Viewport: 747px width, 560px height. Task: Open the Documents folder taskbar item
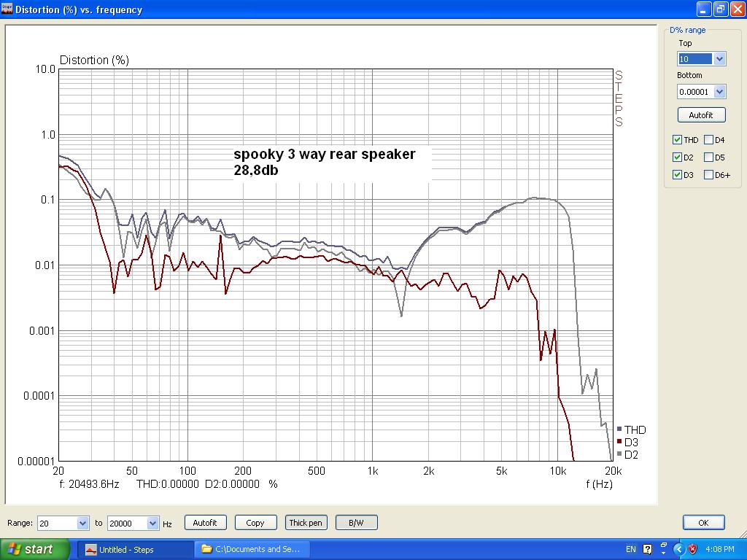coord(252,550)
